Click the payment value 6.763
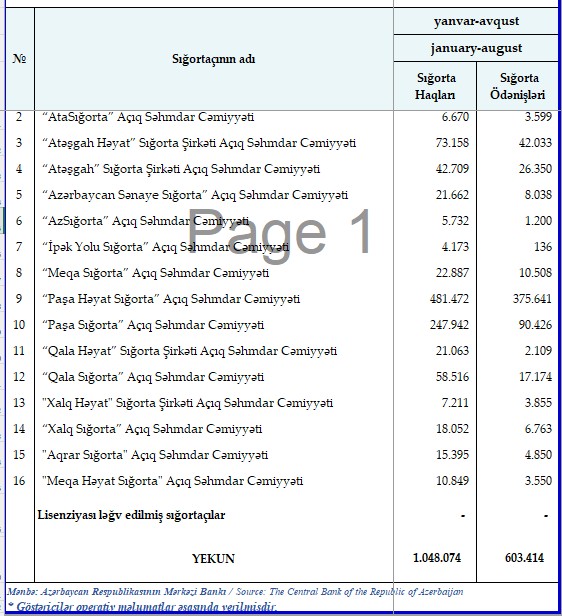 538,429
